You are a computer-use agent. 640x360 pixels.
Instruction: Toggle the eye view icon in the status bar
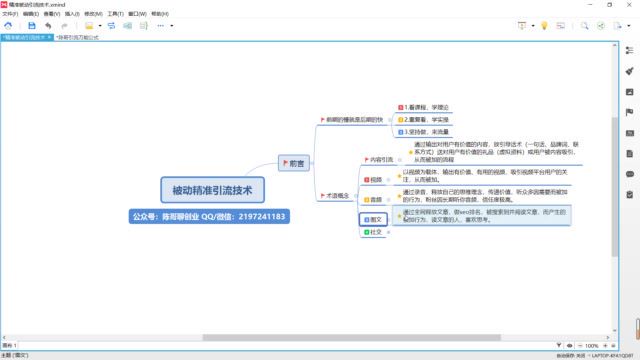tap(569, 346)
